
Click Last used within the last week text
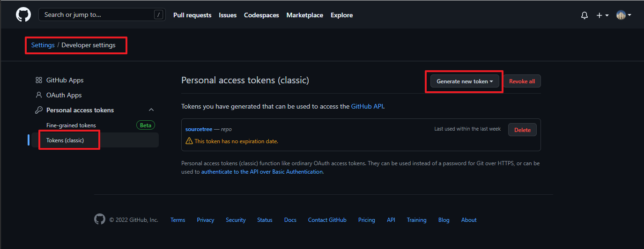pos(467,129)
